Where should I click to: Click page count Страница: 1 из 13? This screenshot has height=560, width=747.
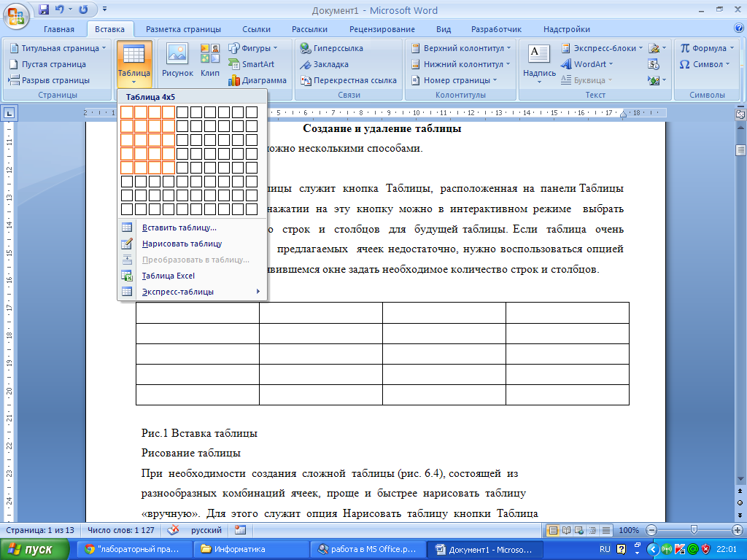(41, 530)
